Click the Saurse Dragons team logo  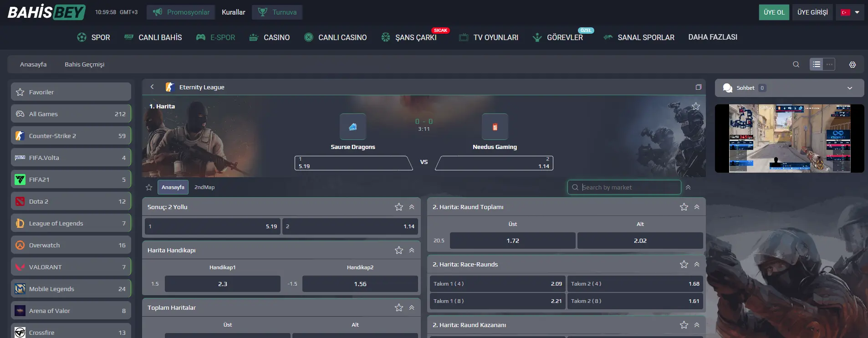pyautogui.click(x=353, y=127)
